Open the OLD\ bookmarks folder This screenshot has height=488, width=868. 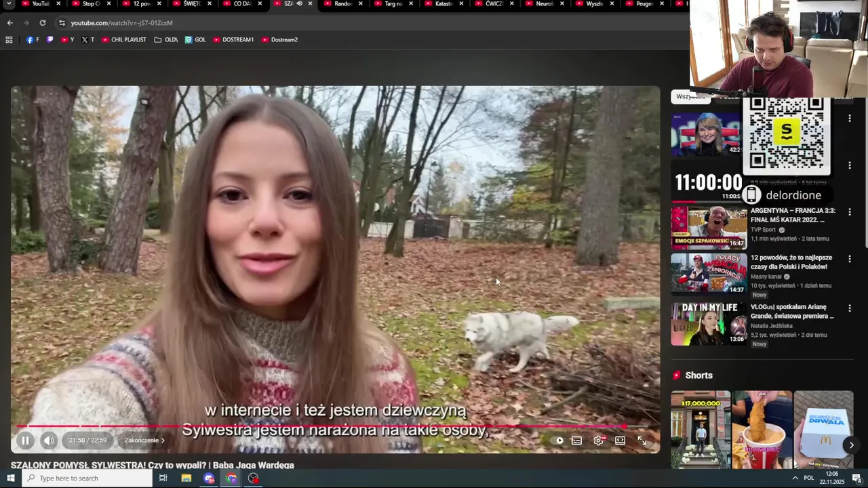(x=166, y=40)
